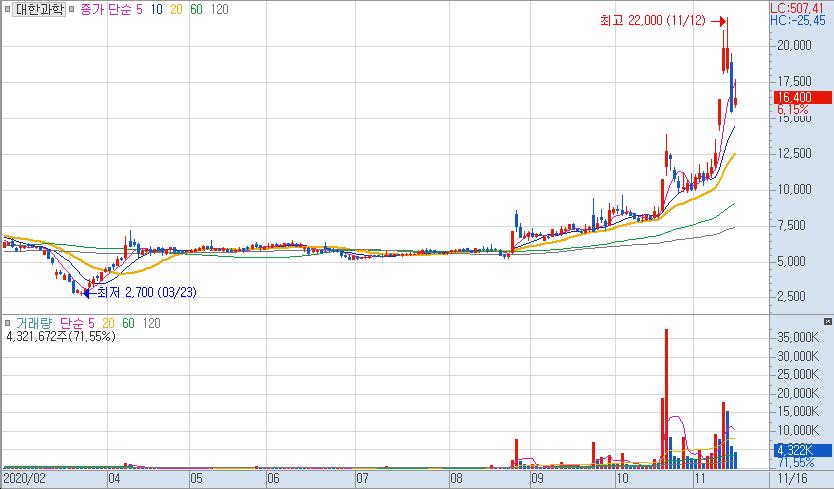Click the 4,321,672주(71.55%) volume readout
The height and width of the screenshot is (489, 834).
point(61,337)
